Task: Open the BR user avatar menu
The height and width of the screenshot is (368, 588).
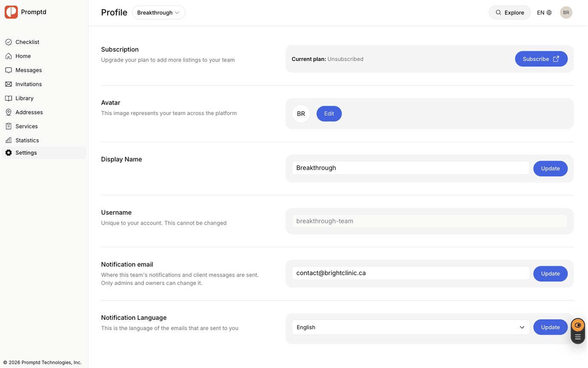Action: click(566, 12)
